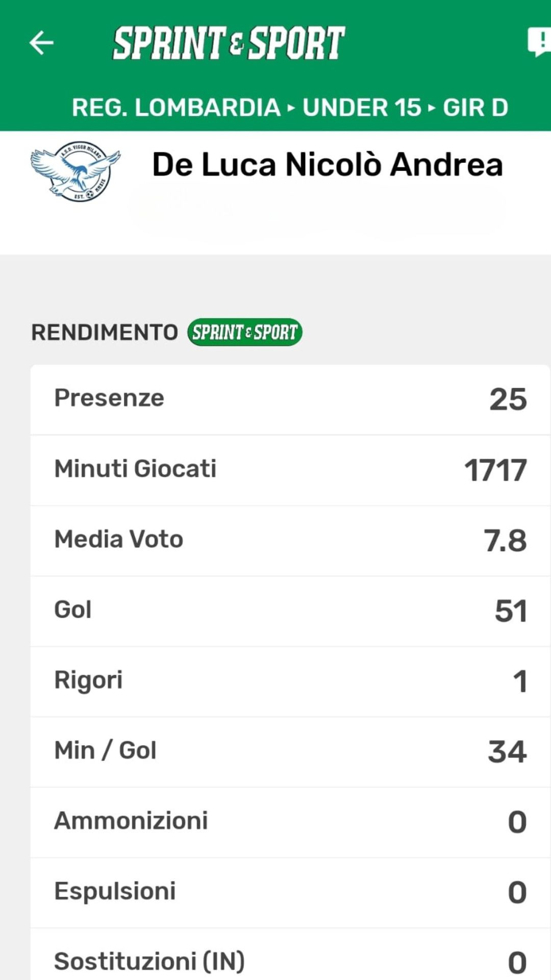Tap the Gol statistic row
Viewport: 551px width, 980px height.
point(290,610)
